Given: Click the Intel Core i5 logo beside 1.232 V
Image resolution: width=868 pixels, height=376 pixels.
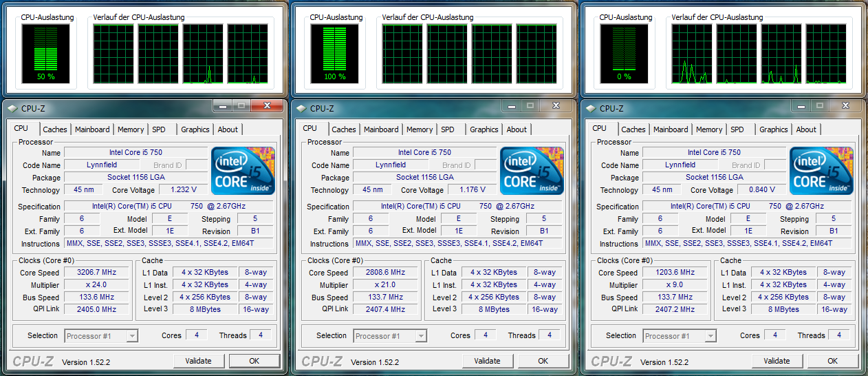Looking at the screenshot, I should coord(243,170).
